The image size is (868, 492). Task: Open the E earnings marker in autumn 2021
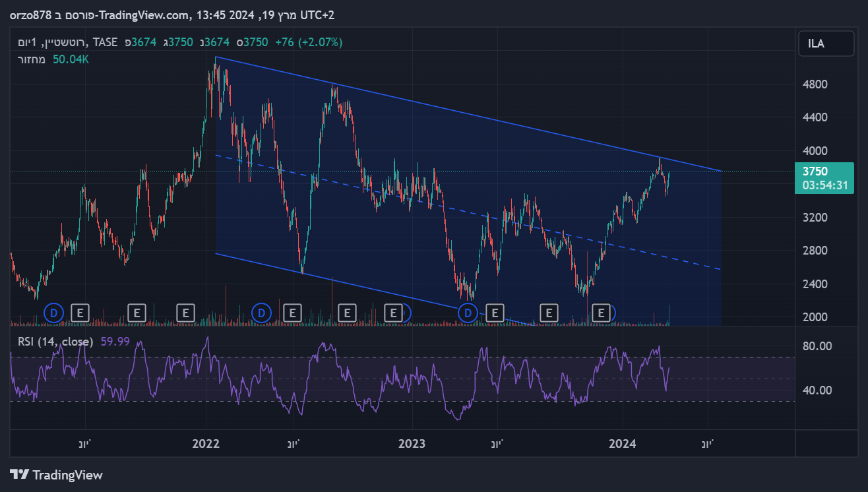136,313
